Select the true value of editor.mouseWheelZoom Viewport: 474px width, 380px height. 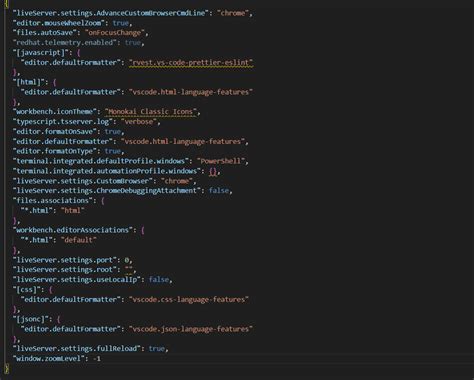(x=121, y=23)
